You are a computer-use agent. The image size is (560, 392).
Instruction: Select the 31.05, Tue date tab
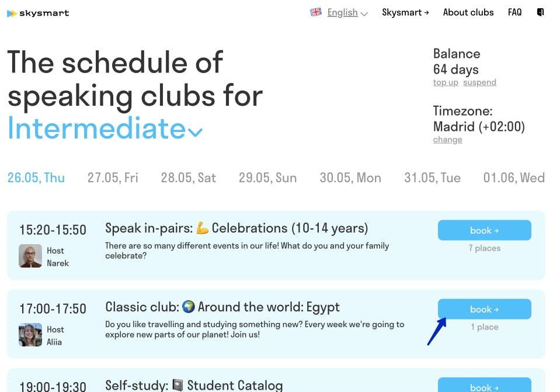pyautogui.click(x=432, y=178)
